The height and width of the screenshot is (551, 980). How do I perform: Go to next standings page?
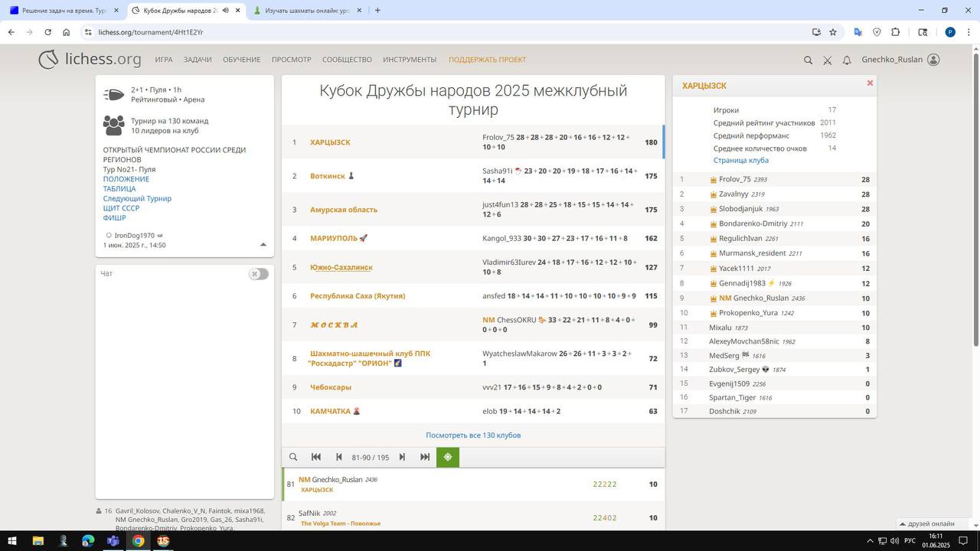tap(402, 457)
